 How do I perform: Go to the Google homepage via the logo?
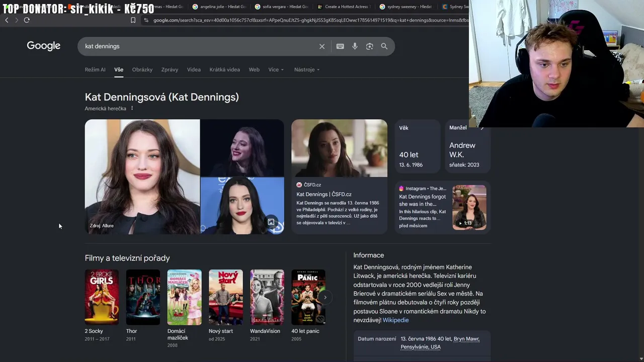[44, 46]
